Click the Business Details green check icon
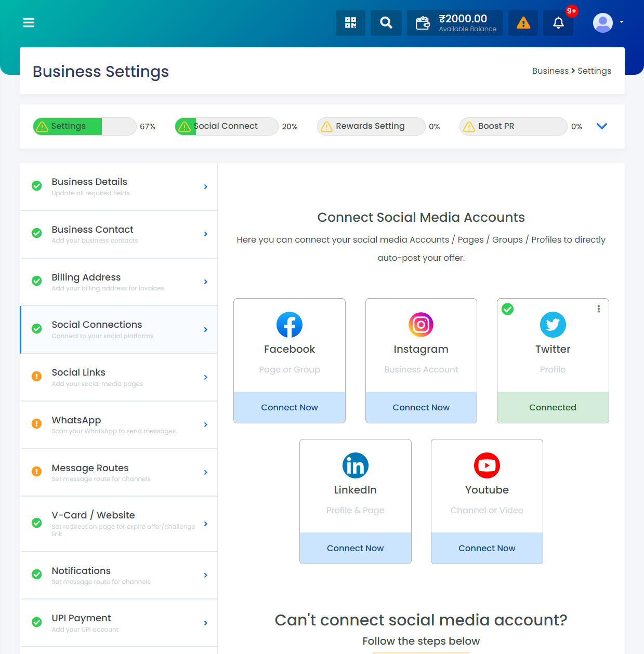 point(37,185)
